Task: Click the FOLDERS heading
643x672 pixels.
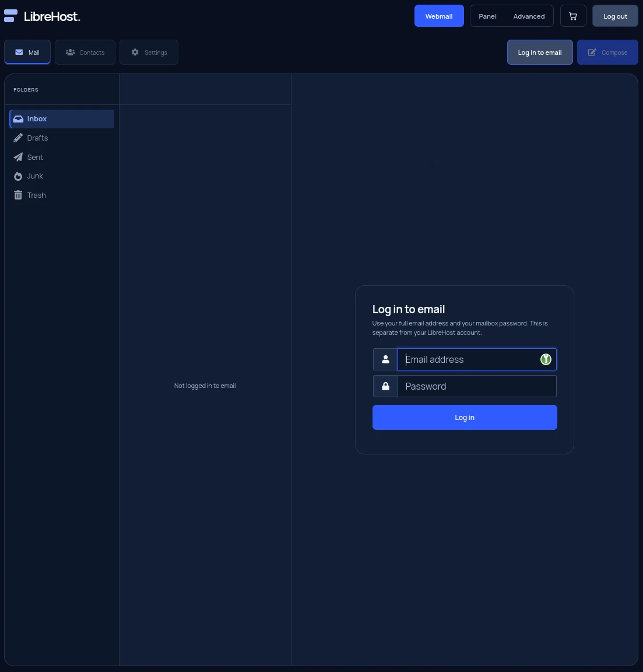Action: pos(26,90)
